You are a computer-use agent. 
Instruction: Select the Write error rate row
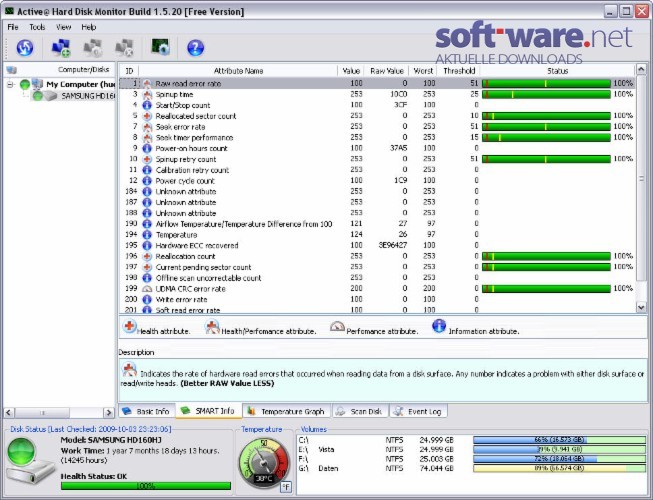(x=377, y=300)
